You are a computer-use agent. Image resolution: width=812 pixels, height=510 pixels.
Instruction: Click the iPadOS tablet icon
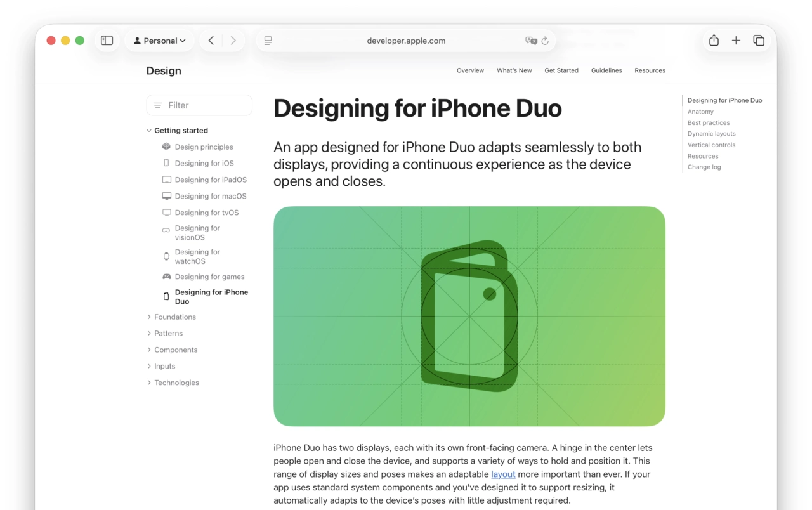(166, 180)
